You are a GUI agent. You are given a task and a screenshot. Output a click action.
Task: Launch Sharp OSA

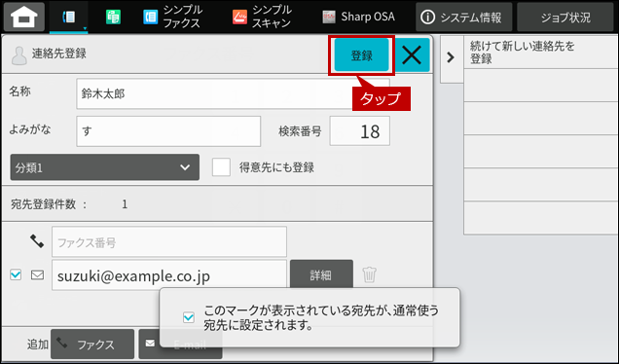tap(358, 17)
